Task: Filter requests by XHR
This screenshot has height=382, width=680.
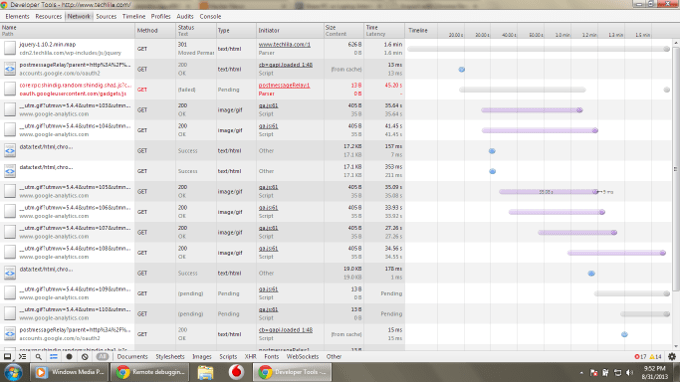Action: coord(250,356)
